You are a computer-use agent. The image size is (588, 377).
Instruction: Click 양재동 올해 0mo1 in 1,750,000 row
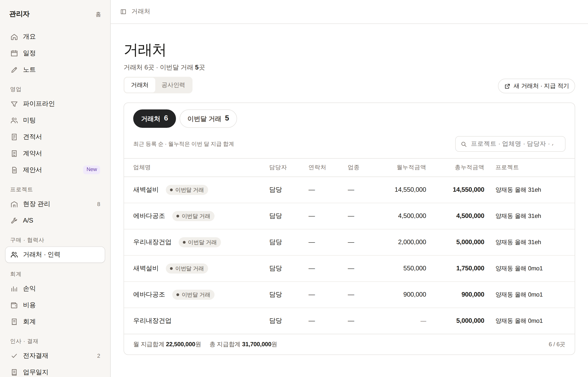coord(519,268)
